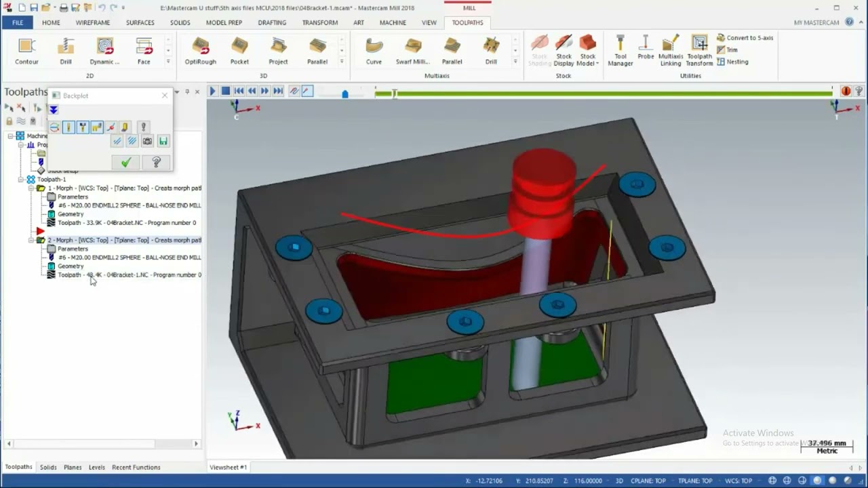Toggle the loop display mode in Backplot
The height and width of the screenshot is (488, 868).
54,127
